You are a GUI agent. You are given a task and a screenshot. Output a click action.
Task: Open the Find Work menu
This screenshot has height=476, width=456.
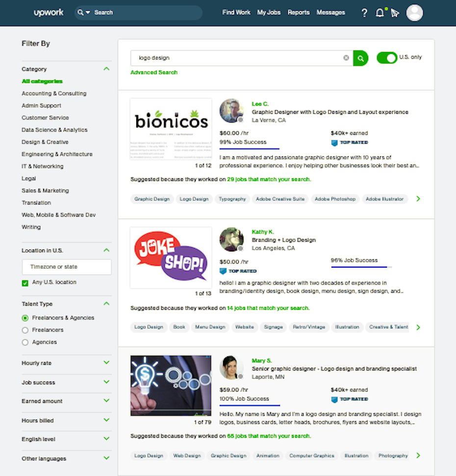click(x=236, y=13)
